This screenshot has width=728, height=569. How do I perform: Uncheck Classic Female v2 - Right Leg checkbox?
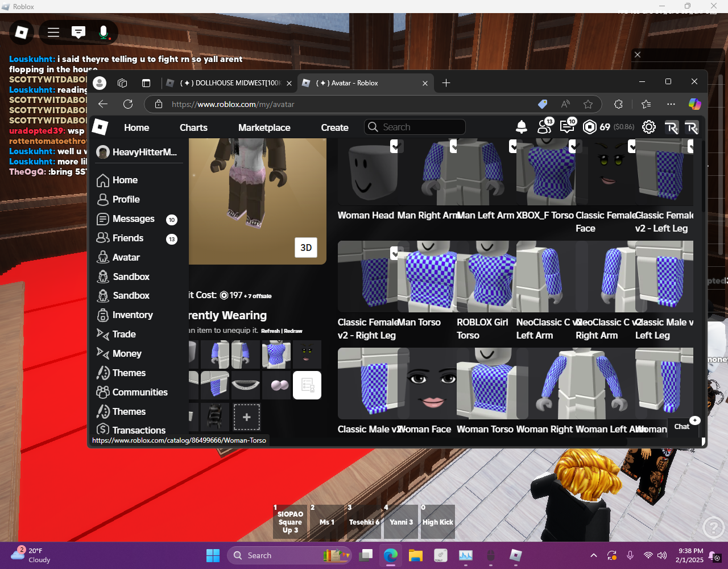(x=396, y=253)
